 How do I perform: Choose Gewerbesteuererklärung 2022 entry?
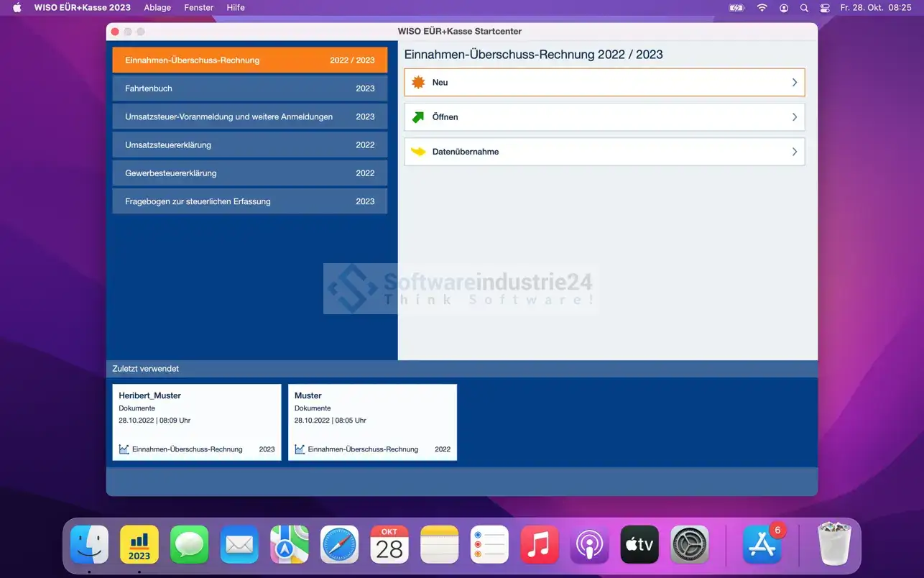point(249,173)
